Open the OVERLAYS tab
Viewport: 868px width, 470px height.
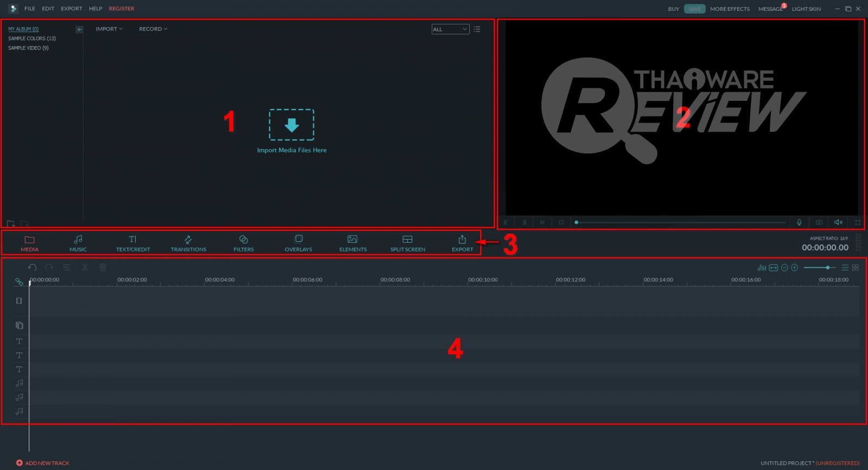pos(298,243)
